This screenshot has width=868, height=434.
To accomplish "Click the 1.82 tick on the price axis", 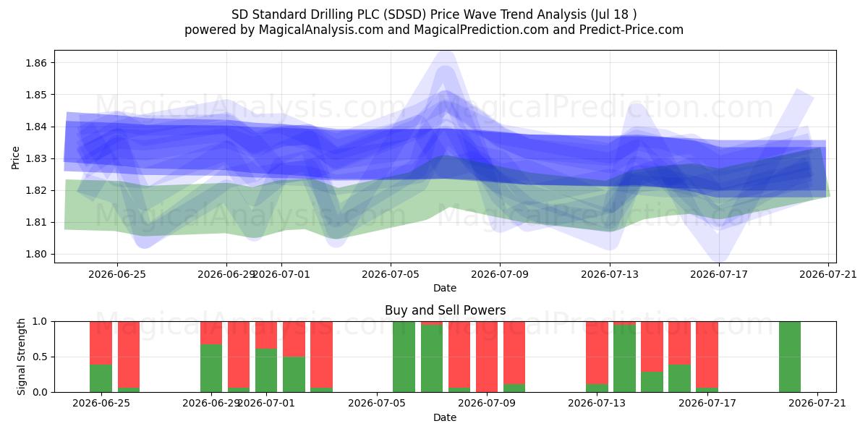I will click(x=36, y=190).
